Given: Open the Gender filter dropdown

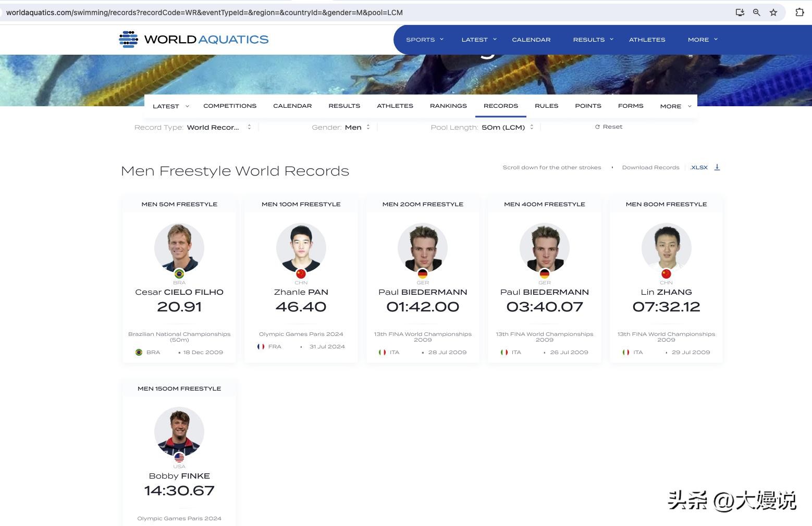Looking at the screenshot, I should (x=357, y=128).
